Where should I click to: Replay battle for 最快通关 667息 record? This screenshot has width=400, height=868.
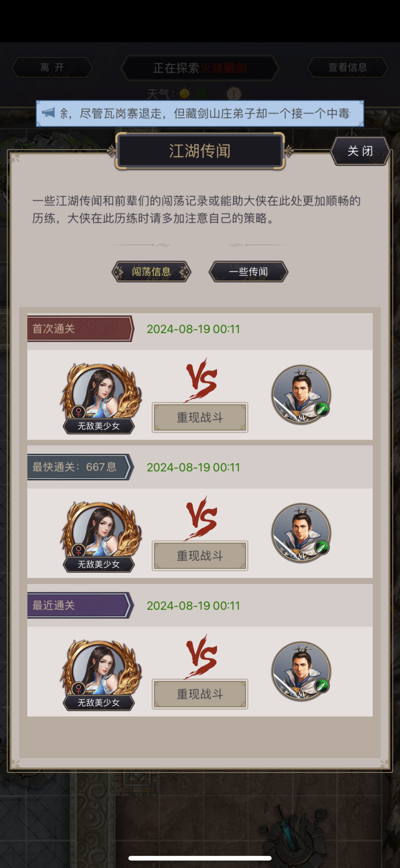click(x=200, y=556)
